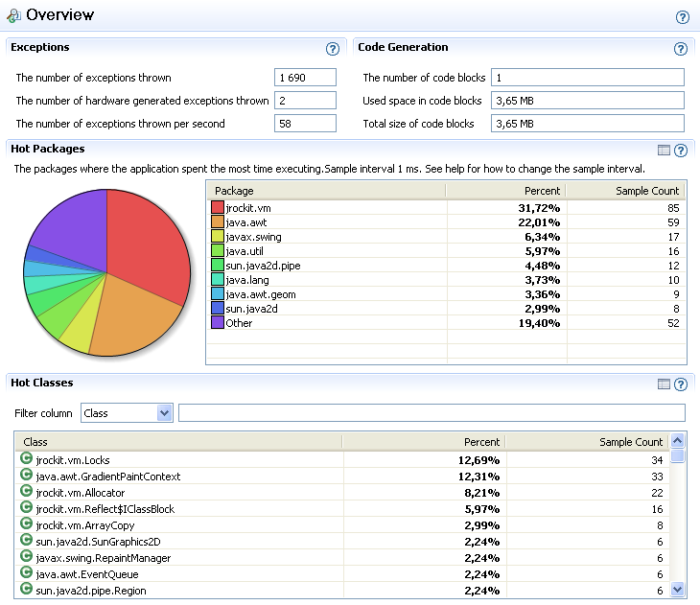Open table settings icon in Hot Classes
The image size is (700, 605).
664,384
